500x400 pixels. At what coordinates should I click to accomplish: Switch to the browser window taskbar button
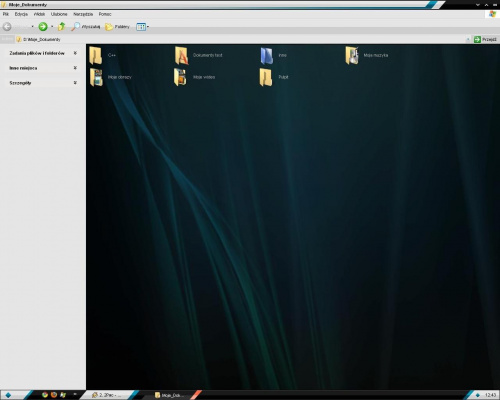point(107,395)
